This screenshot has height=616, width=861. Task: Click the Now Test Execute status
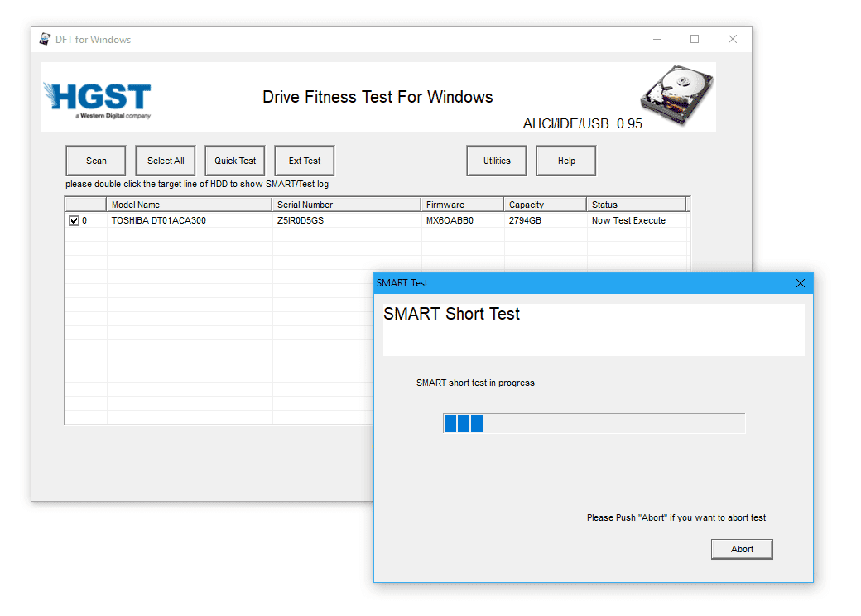click(628, 221)
